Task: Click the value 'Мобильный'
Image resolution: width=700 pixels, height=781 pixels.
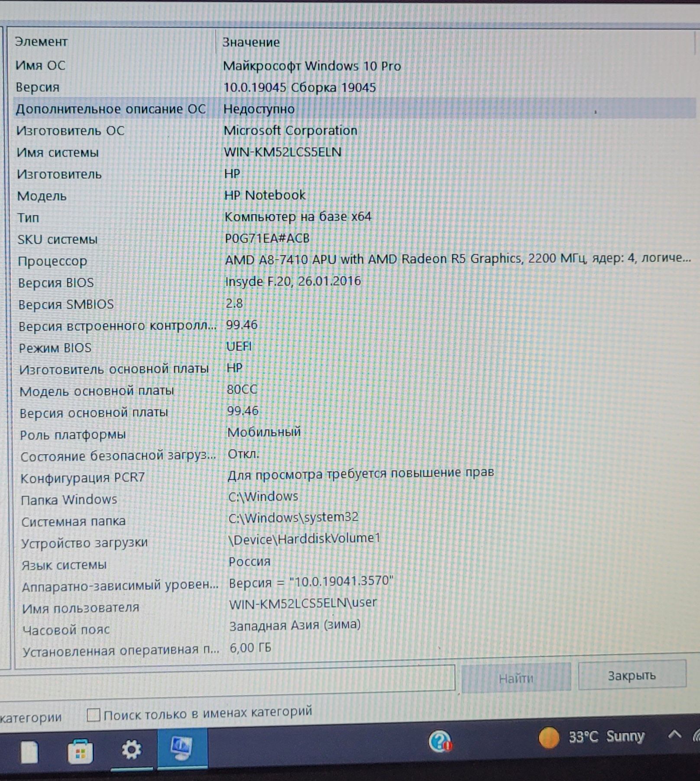Action: tap(264, 432)
